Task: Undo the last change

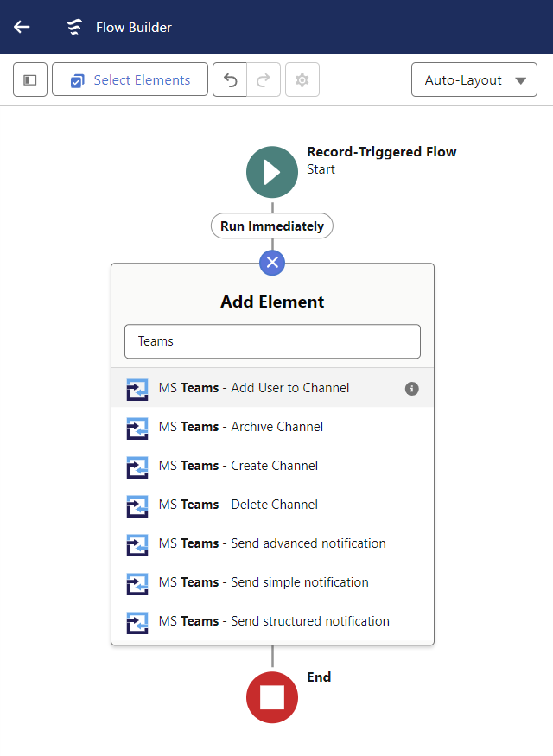Action: point(230,79)
